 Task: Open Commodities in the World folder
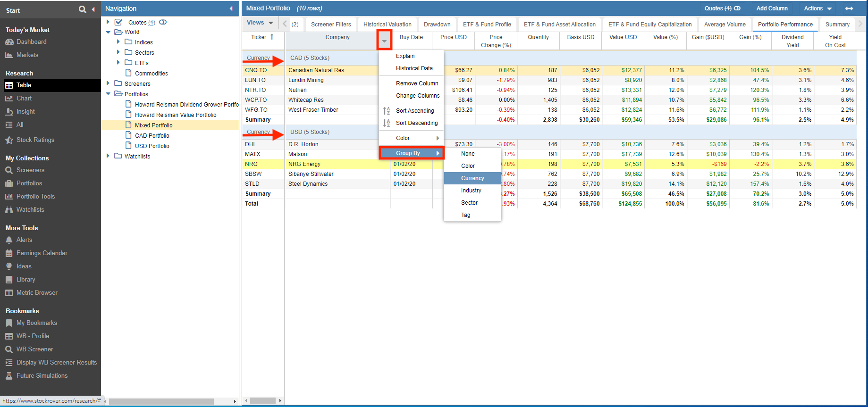[151, 74]
